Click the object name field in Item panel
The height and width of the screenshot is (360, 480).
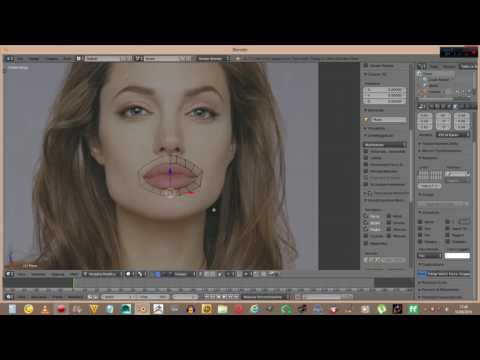click(x=388, y=119)
